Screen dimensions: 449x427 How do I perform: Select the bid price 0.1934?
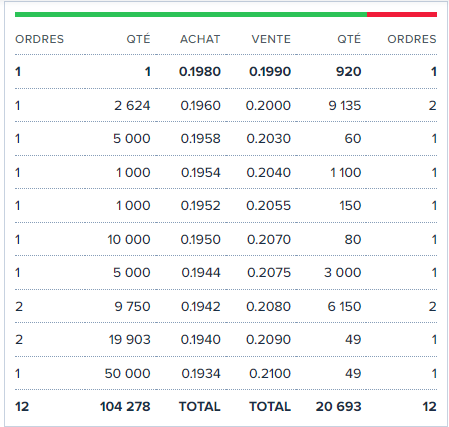[201, 374]
